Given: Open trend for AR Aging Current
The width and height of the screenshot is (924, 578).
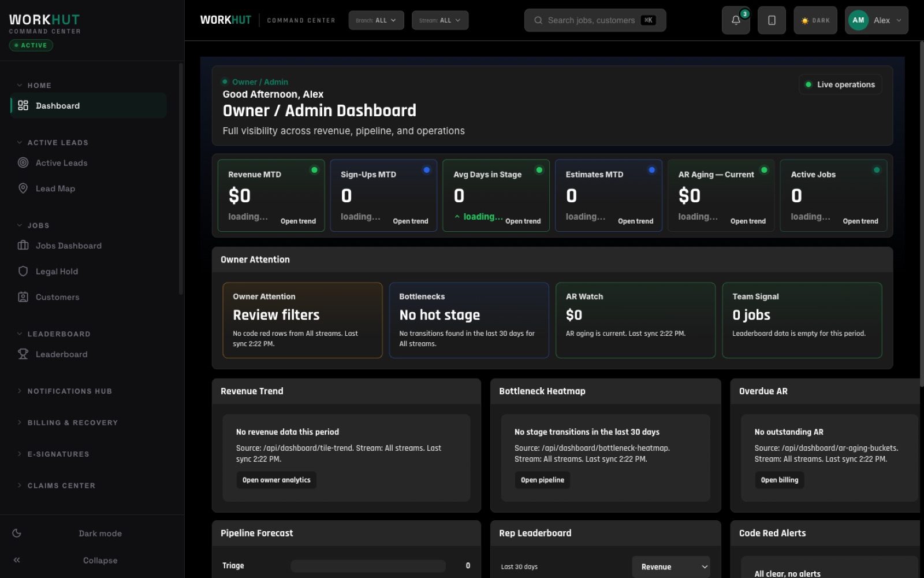Looking at the screenshot, I should point(748,221).
